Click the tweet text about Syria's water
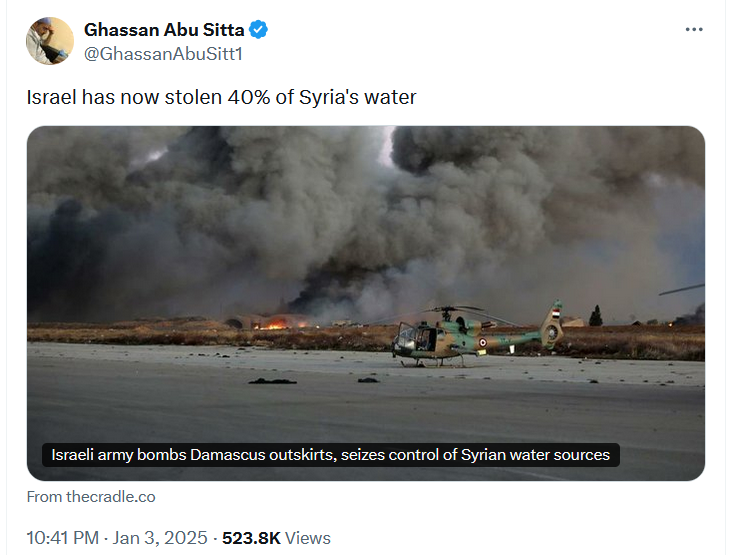The image size is (729, 555). (221, 97)
